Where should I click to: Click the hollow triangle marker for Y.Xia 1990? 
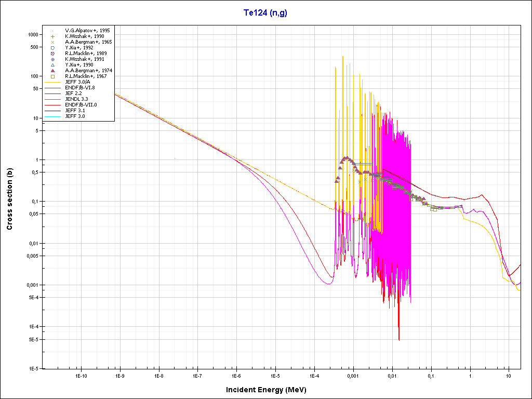point(52,65)
